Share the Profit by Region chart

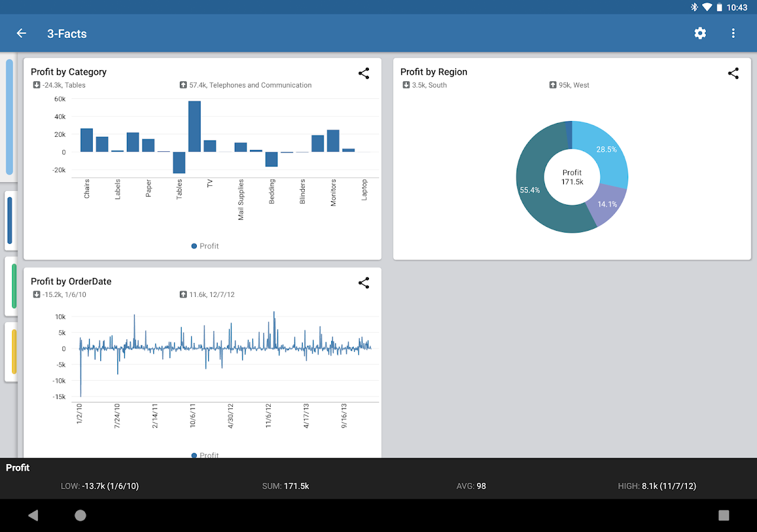(733, 74)
